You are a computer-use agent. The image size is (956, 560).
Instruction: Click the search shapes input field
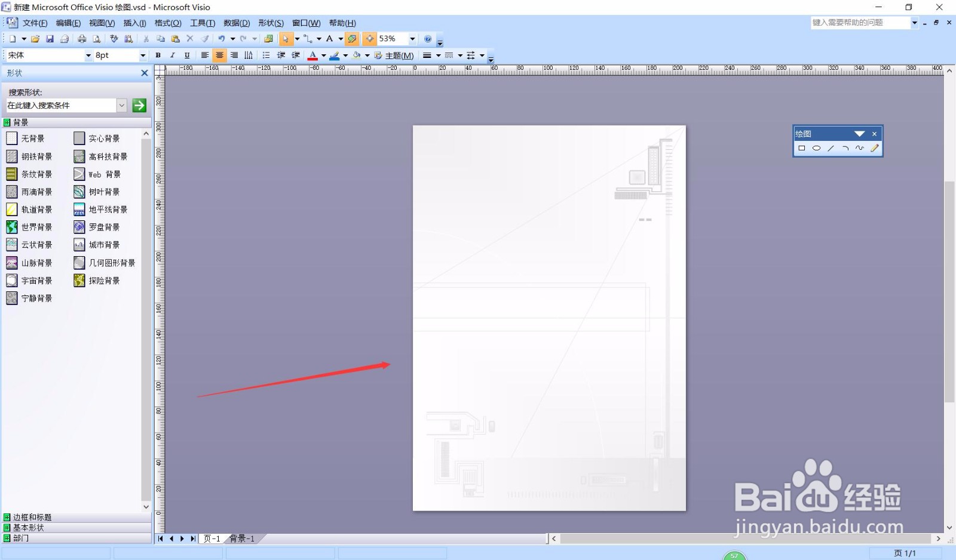[61, 105]
